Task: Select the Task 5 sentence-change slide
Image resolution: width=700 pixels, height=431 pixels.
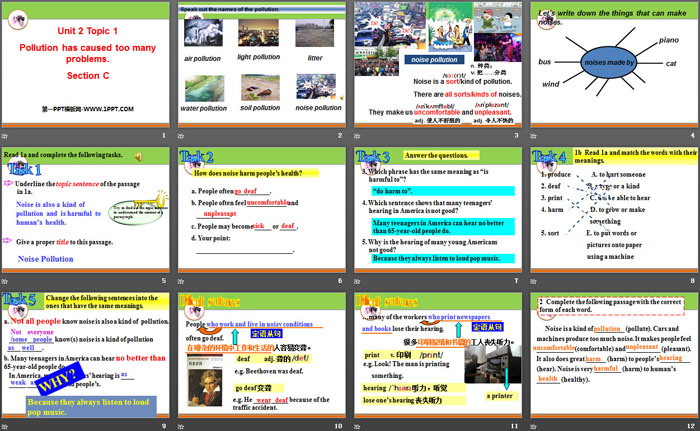Action: (x=86, y=355)
